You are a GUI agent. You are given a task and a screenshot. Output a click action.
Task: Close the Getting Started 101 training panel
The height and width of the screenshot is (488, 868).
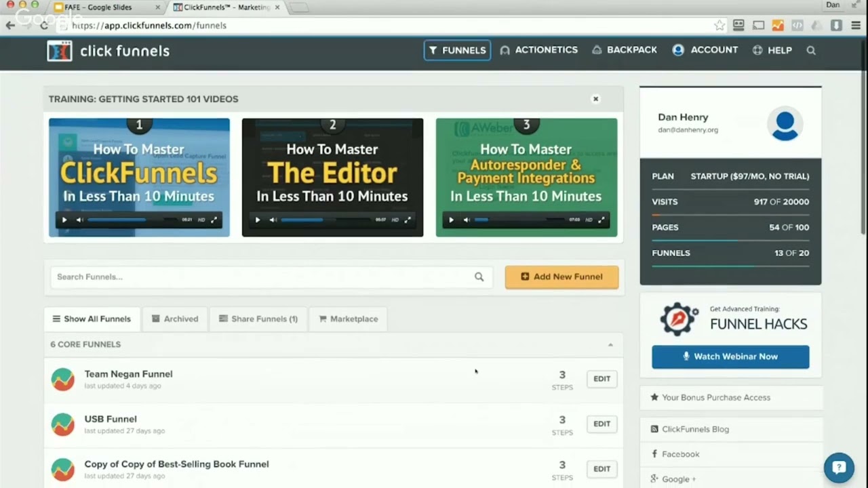coord(595,99)
